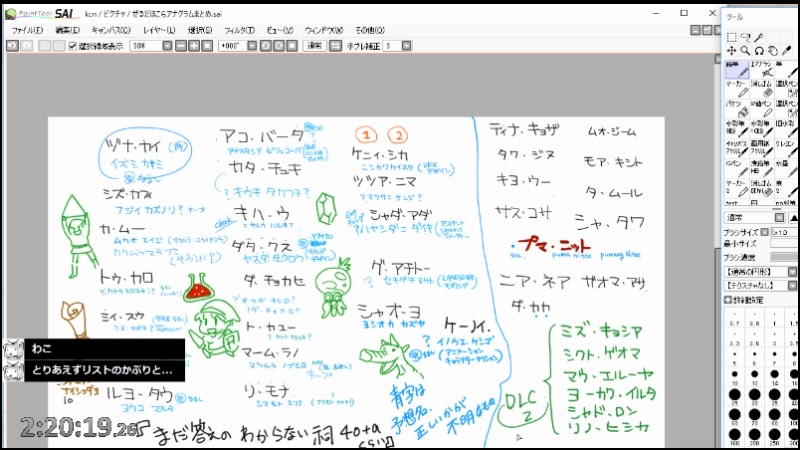Click the zoom in plus button
800x450 pixels.
click(194, 46)
